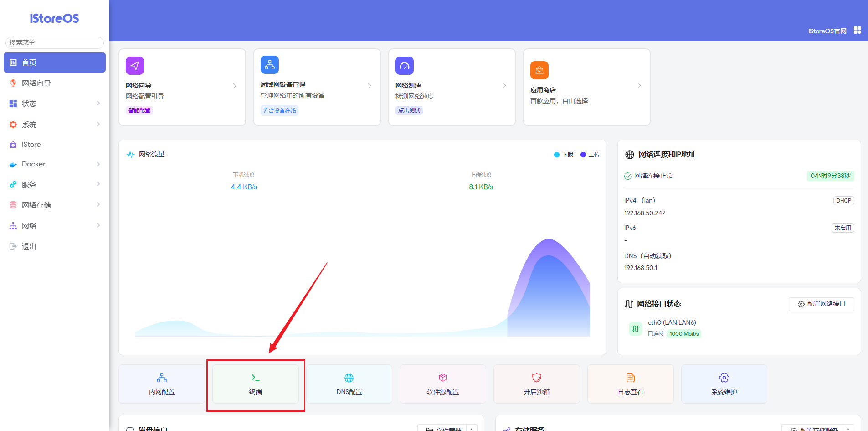Expand the Docker sidebar menu
The width and height of the screenshot is (868, 431).
[54, 164]
